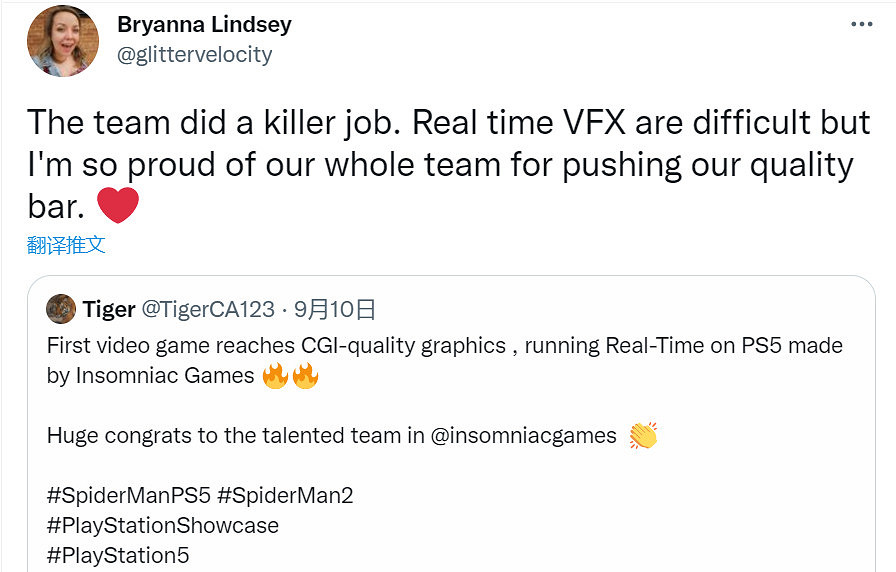
Task: Open the tweet's three-dot more menu
Action: 862,24
